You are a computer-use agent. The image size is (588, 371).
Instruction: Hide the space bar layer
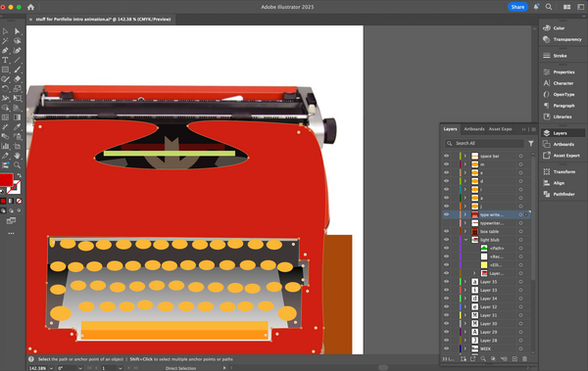(x=446, y=156)
